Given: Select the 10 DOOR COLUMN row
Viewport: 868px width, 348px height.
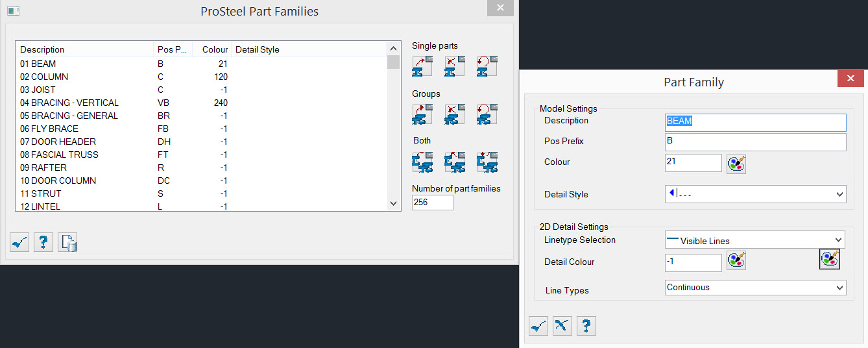Looking at the screenshot, I should [x=202, y=180].
